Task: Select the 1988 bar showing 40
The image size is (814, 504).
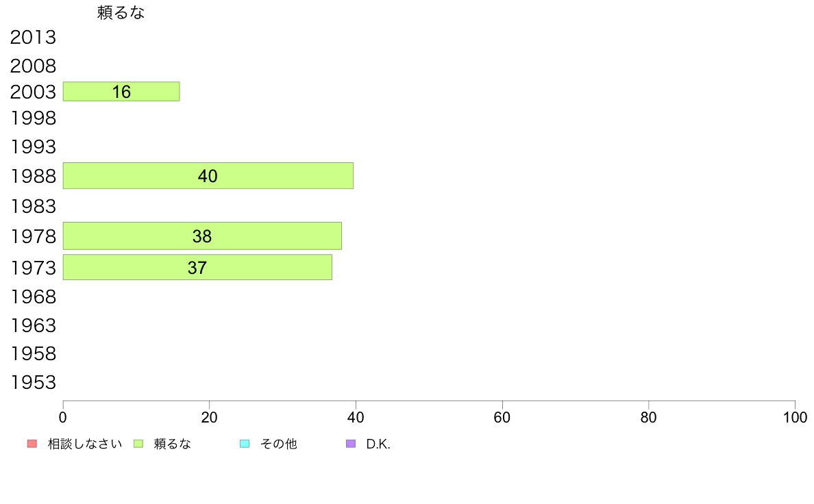Action: pyautogui.click(x=208, y=175)
